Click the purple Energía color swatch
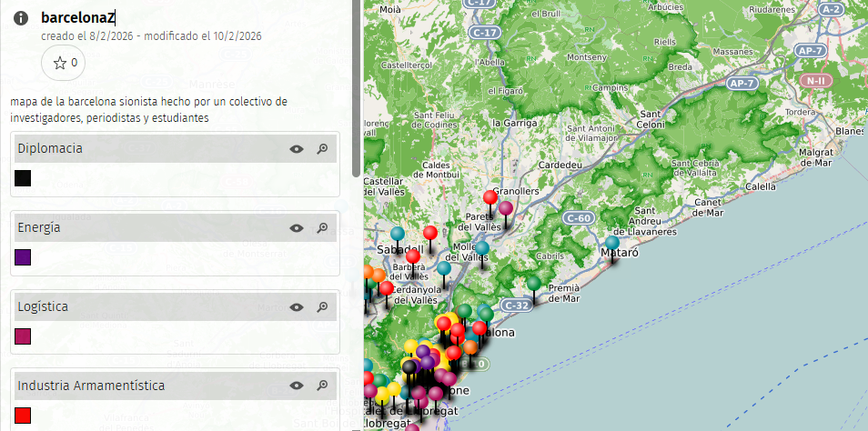 pyautogui.click(x=23, y=257)
